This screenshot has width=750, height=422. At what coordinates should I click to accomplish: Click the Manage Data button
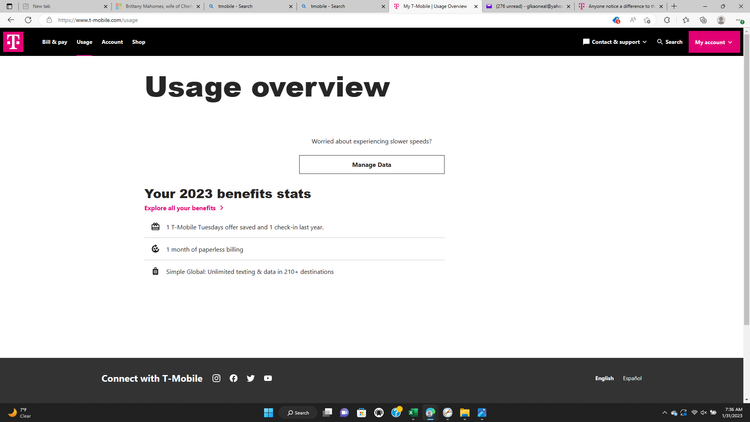(372, 165)
